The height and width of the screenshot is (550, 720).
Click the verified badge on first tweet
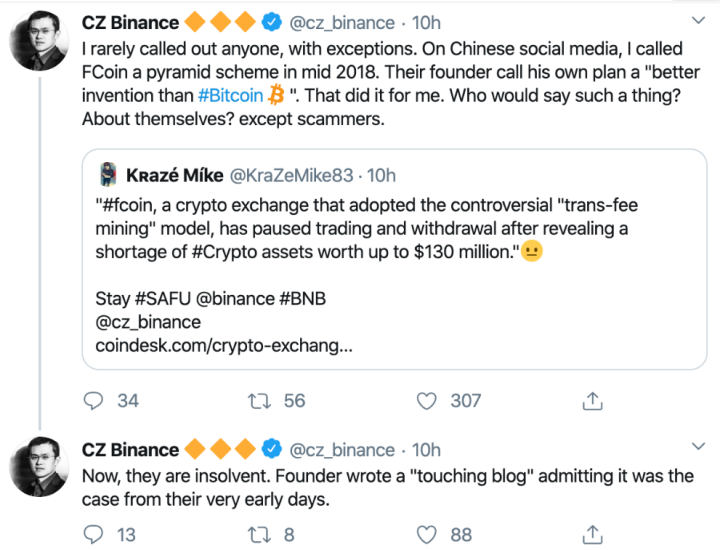click(270, 22)
